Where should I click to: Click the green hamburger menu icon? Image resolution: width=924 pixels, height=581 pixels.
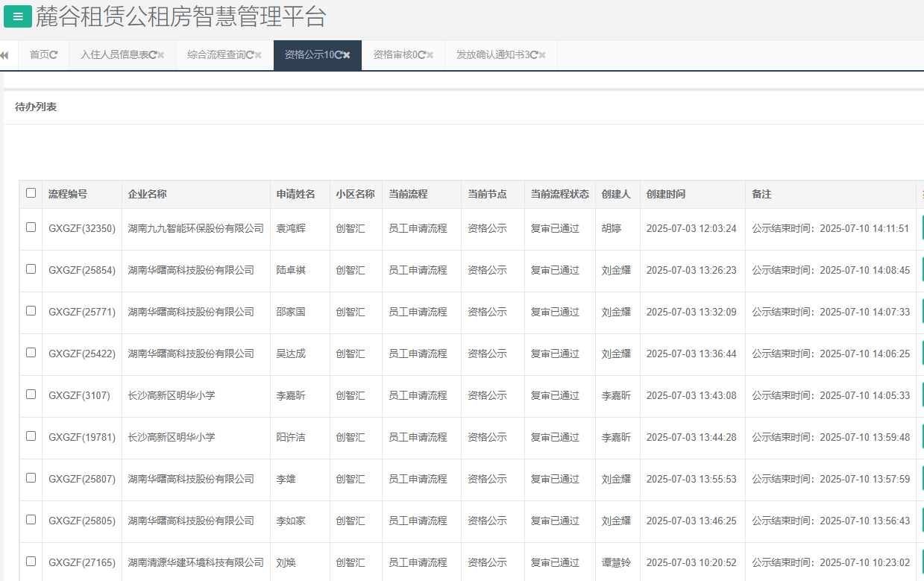coord(16,16)
